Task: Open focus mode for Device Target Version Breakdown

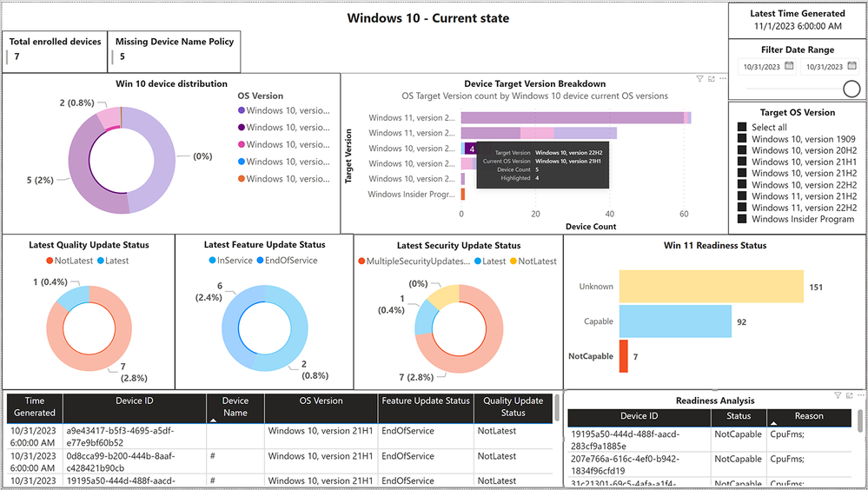Action: [712, 79]
